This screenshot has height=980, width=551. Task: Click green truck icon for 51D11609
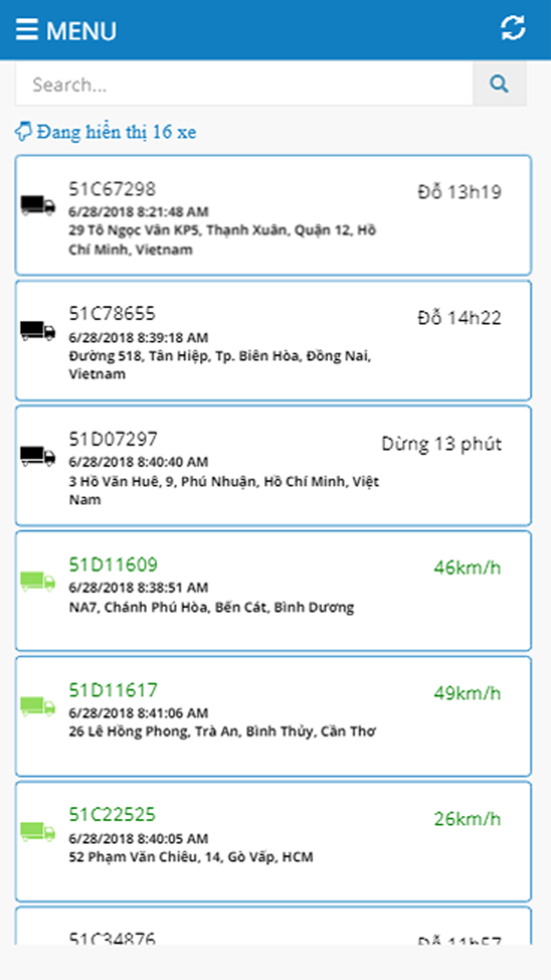coord(38,581)
